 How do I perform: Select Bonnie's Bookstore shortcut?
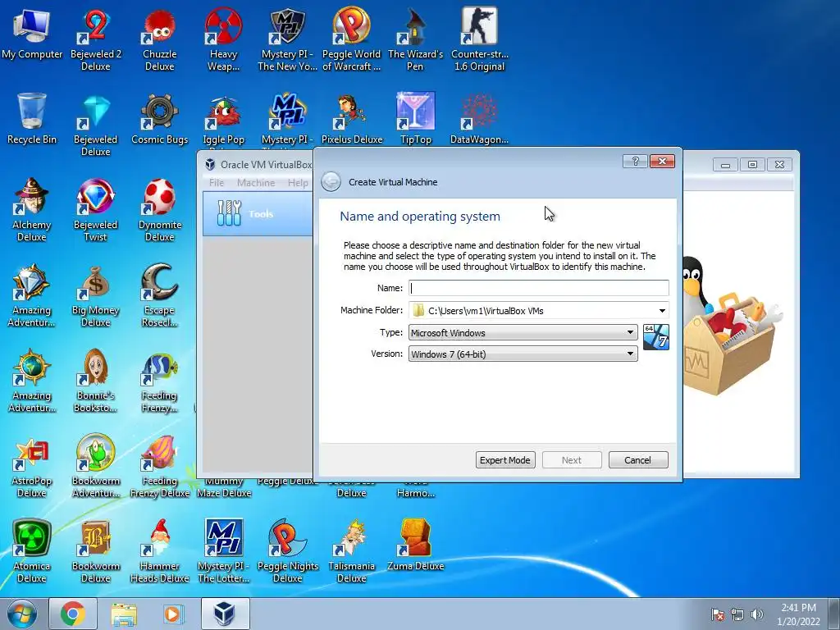tap(96, 381)
